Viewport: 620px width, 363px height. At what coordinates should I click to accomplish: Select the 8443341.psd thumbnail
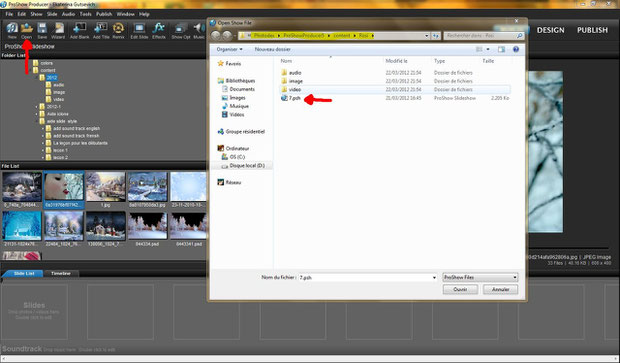[189, 229]
